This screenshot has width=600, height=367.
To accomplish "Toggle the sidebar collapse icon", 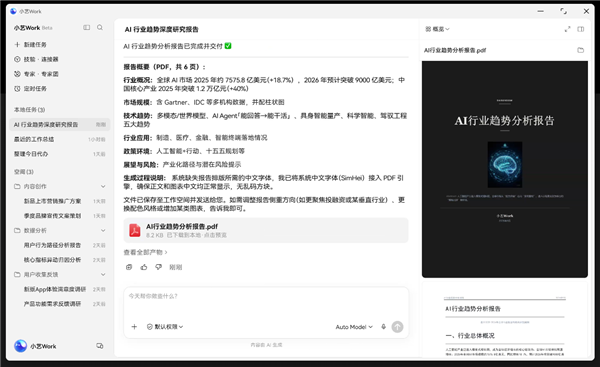I will pos(87,28).
